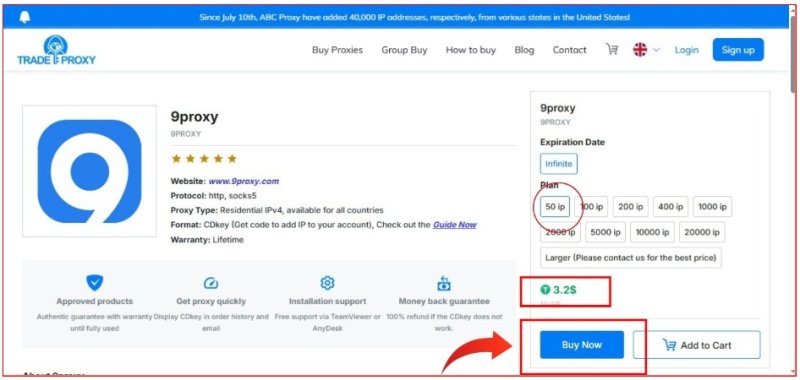This screenshot has height=380, width=800.
Task: Click the Installation support gear icon
Action: pos(327,283)
